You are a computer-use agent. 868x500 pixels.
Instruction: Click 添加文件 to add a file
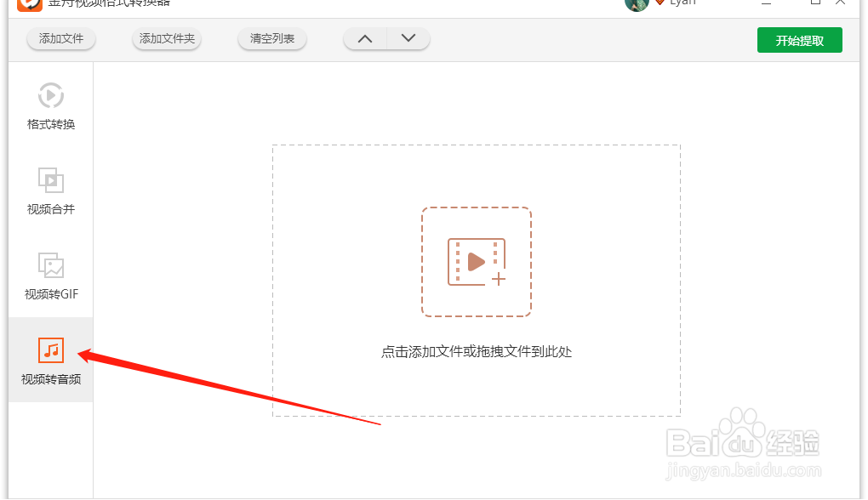61,39
